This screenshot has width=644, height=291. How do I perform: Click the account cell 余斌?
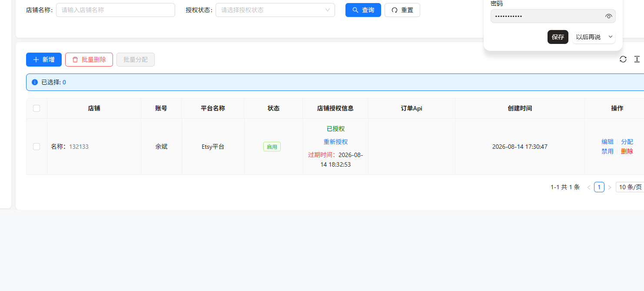click(x=161, y=147)
